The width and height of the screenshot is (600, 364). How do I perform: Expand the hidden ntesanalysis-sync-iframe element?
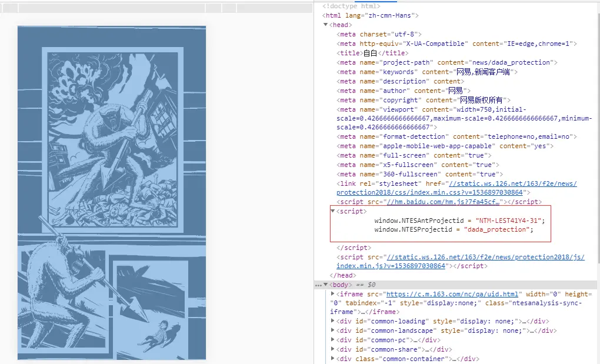coord(333,294)
